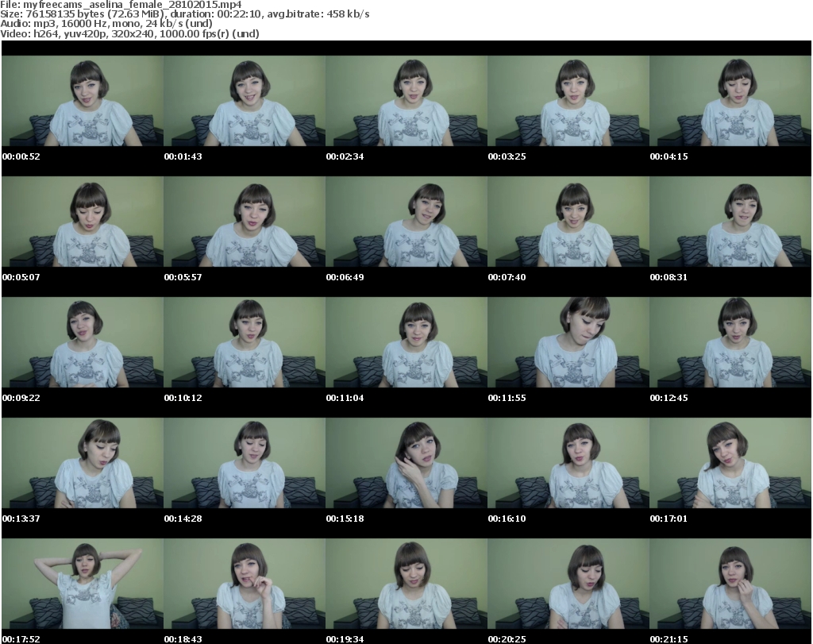Select the thumbnail stamped 00:13:37
This screenshot has width=813, height=644.
pos(83,464)
